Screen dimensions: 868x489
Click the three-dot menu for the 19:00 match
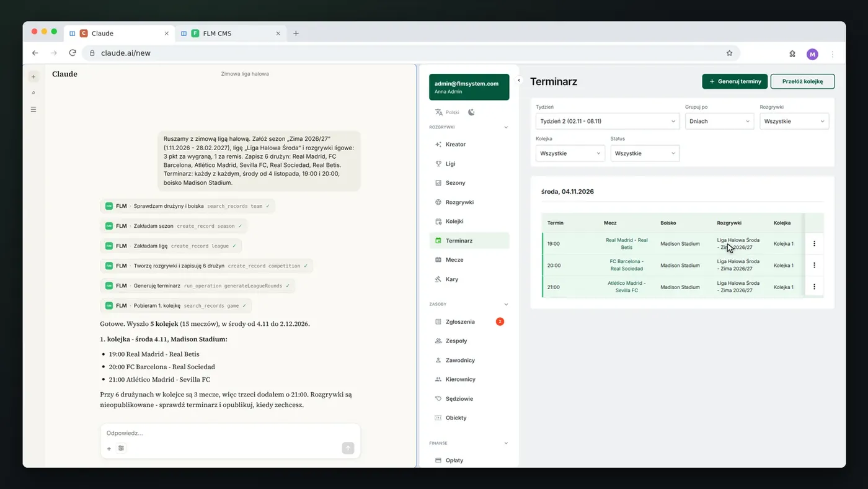[x=814, y=243]
